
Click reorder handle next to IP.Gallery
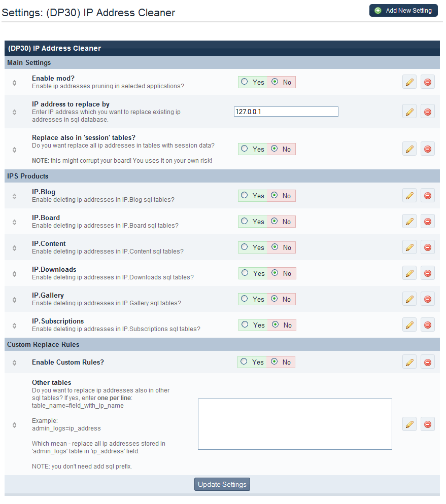point(15,300)
